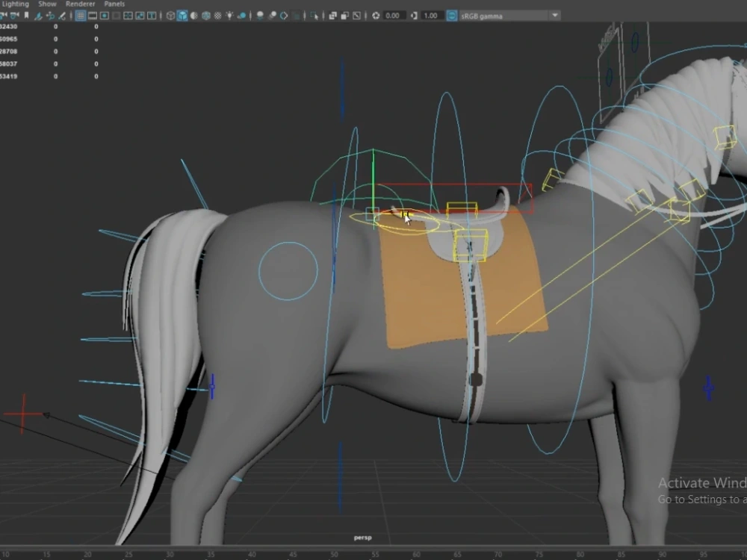Open the Panels menu
The width and height of the screenshot is (747, 560).
[114, 4]
